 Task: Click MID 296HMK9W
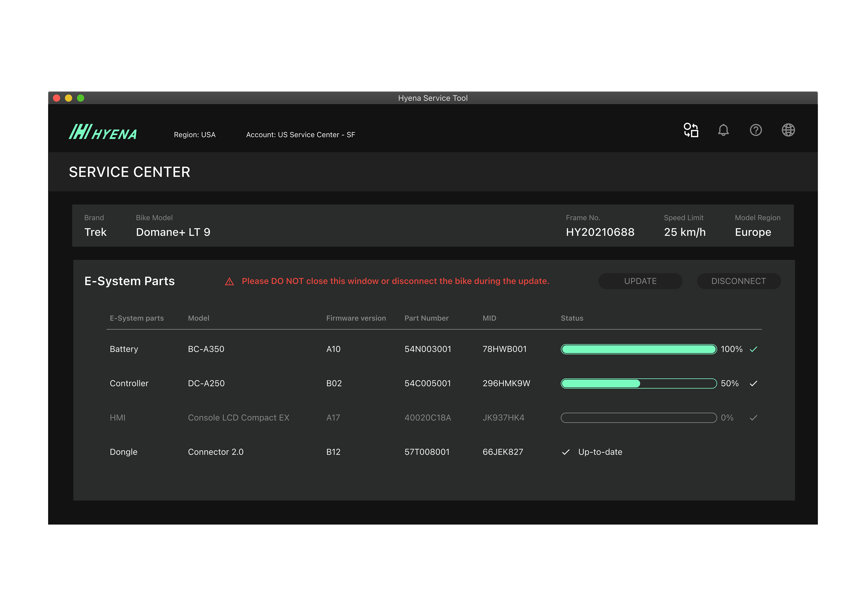(x=507, y=383)
